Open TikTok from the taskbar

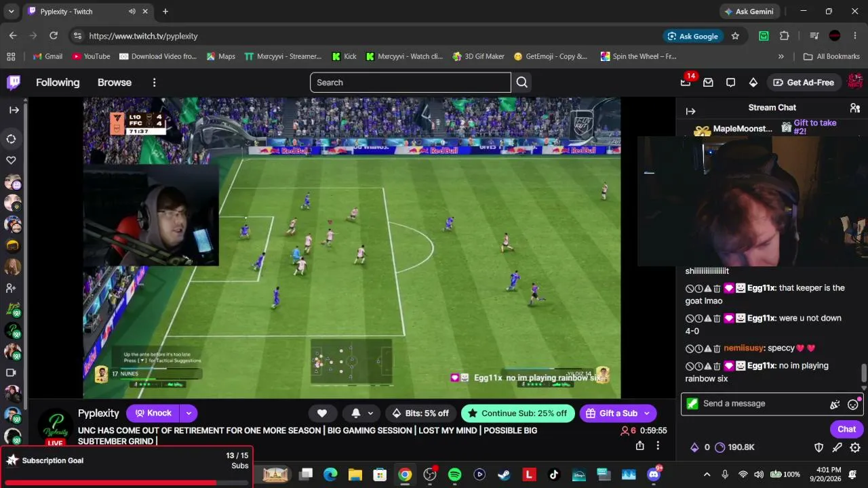554,474
